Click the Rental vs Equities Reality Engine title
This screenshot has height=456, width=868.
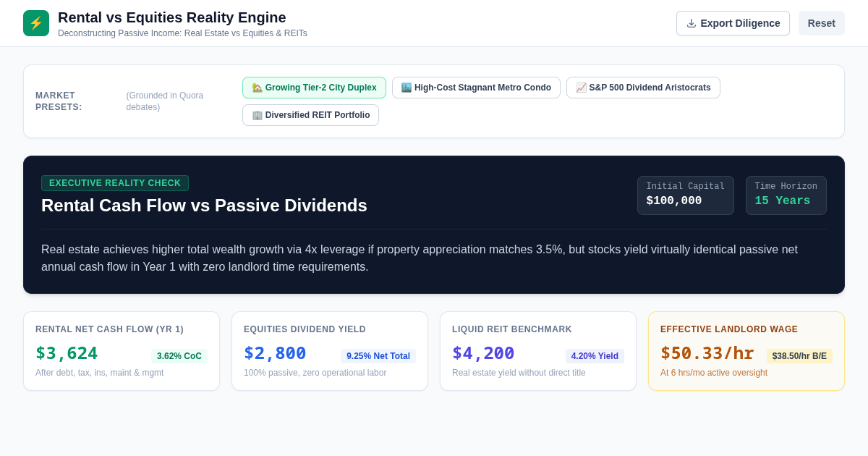(x=172, y=17)
